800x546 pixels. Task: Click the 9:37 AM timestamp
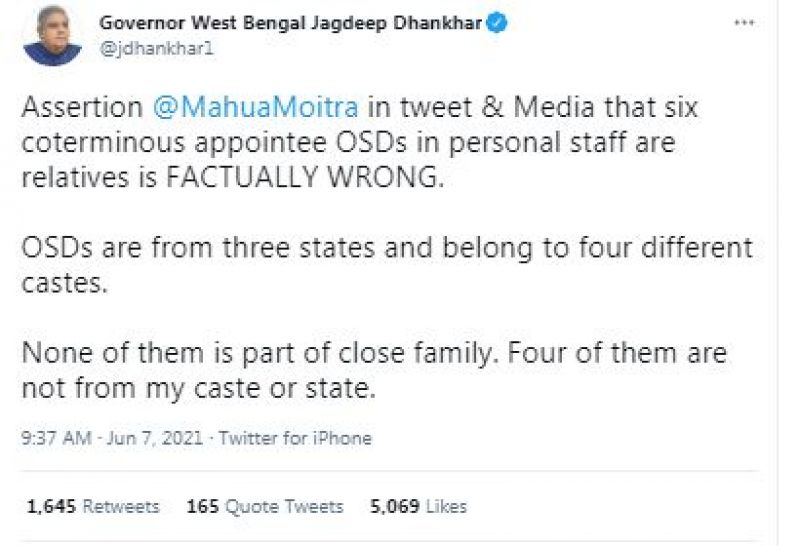[55, 438]
